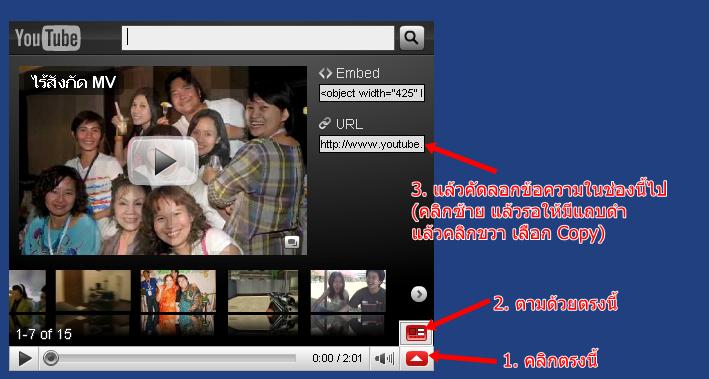This screenshot has width=709, height=379.
Task: Click the play button in the control bar
Action: click(x=24, y=359)
